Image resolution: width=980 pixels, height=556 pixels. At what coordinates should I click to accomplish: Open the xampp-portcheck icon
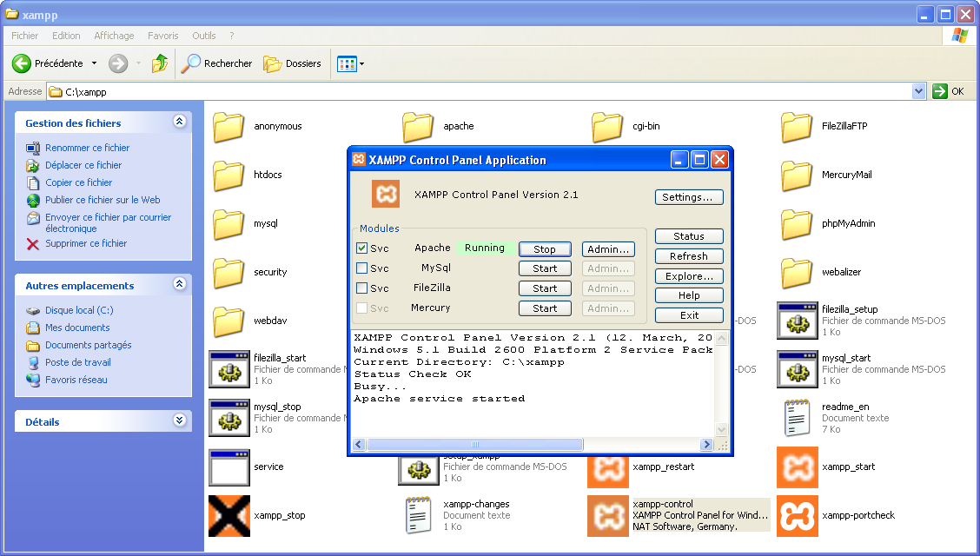point(797,516)
